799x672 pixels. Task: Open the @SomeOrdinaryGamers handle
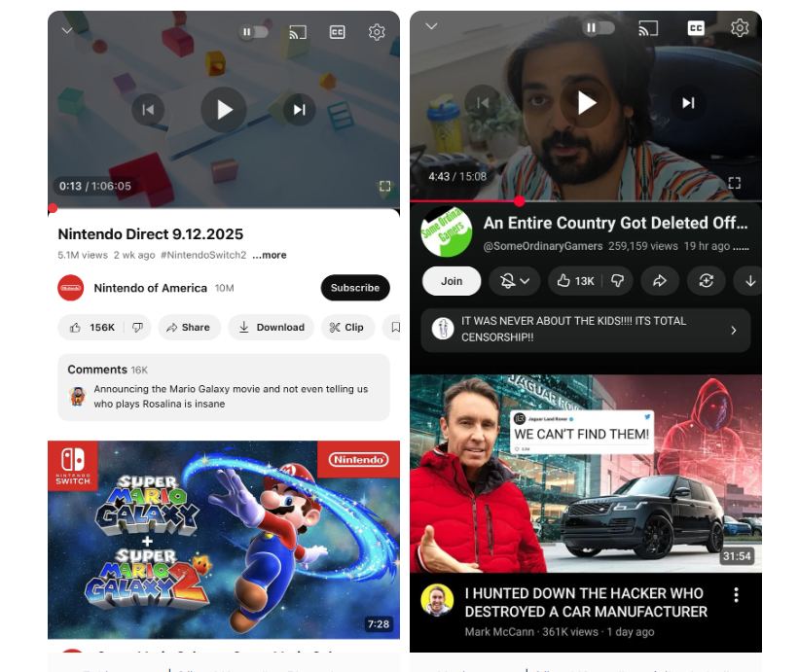pos(543,246)
